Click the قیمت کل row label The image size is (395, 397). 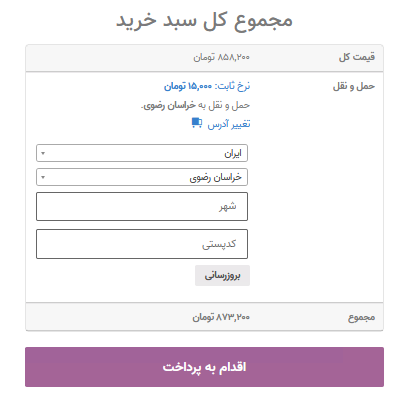[357, 57]
